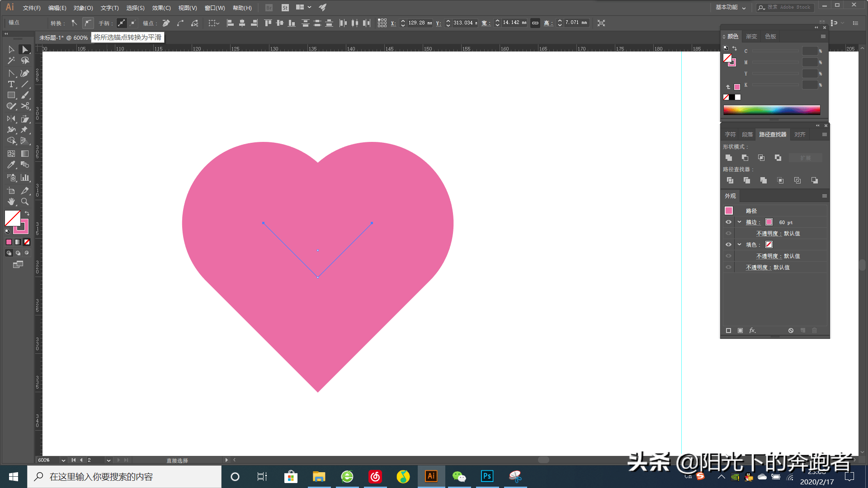
Task: Select the Zoom magnifier tool
Action: pos(25,202)
